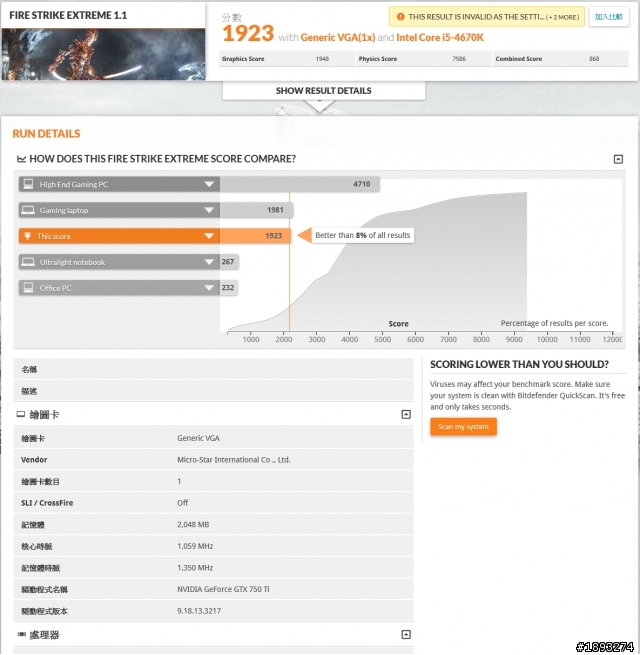Viewport: 640px width, 655px height.
Task: Click the Better than 8% of all results tooltip
Action: click(363, 235)
